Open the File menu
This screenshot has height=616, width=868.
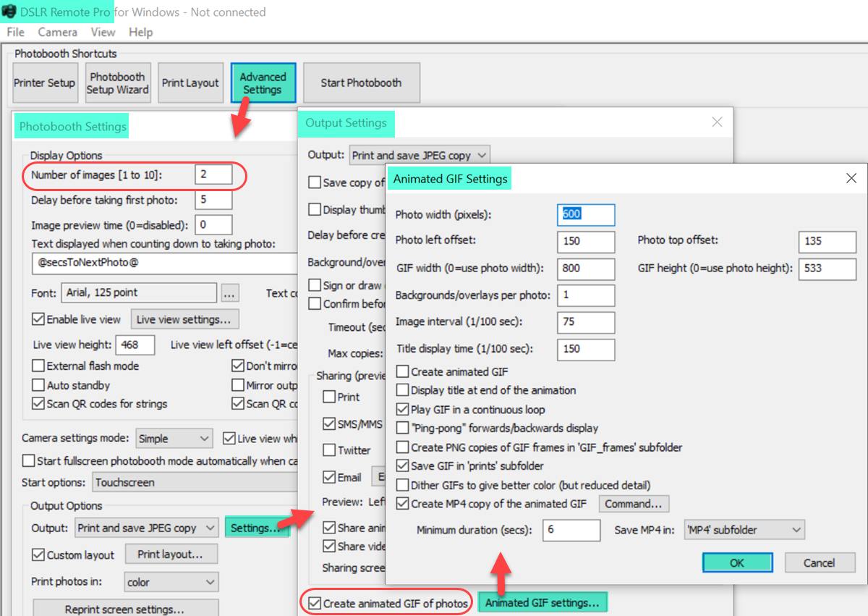point(15,32)
